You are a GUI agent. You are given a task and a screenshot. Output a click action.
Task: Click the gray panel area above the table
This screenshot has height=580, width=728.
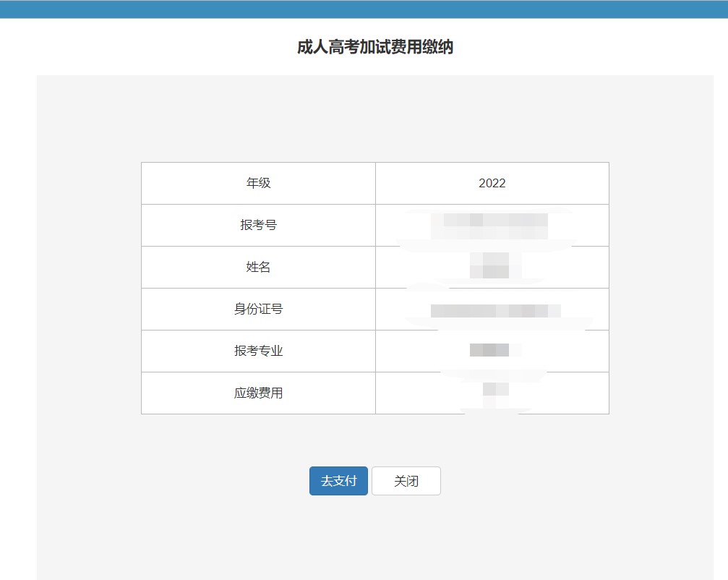[x=374, y=119]
